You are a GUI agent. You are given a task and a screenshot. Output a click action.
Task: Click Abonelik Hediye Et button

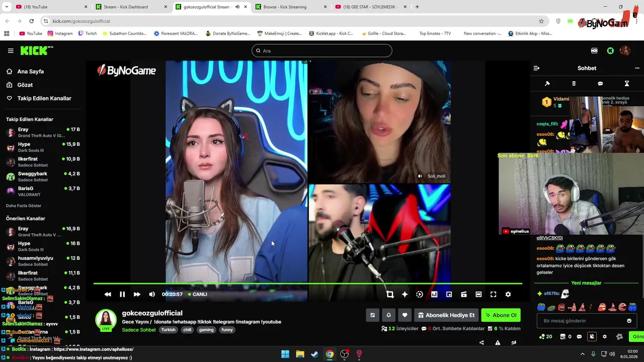coord(446,315)
